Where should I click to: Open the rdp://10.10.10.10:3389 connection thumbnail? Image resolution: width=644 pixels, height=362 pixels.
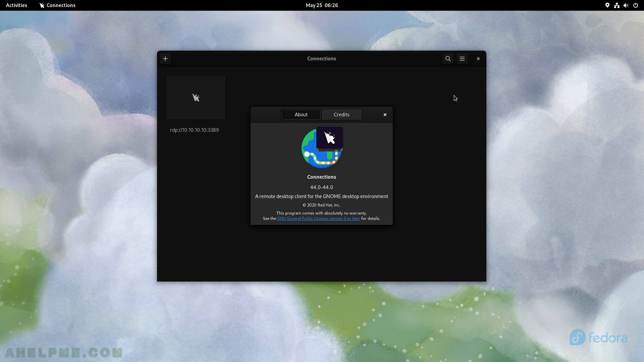(x=196, y=98)
